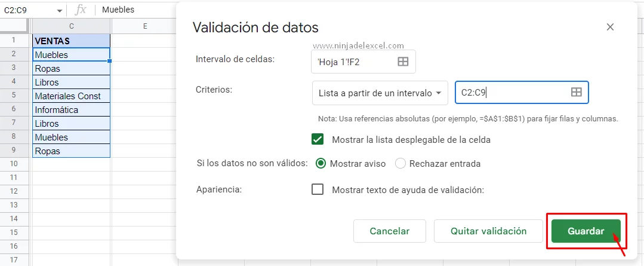Select cell C2 containing Muebles
This screenshot has height=266, width=644.
pyautogui.click(x=72, y=54)
